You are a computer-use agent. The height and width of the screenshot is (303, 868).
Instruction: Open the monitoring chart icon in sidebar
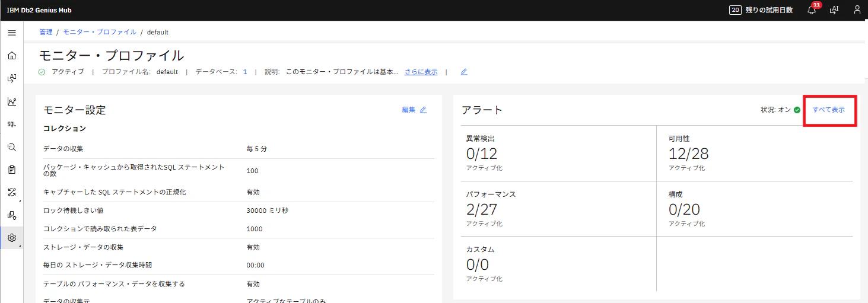[12, 101]
